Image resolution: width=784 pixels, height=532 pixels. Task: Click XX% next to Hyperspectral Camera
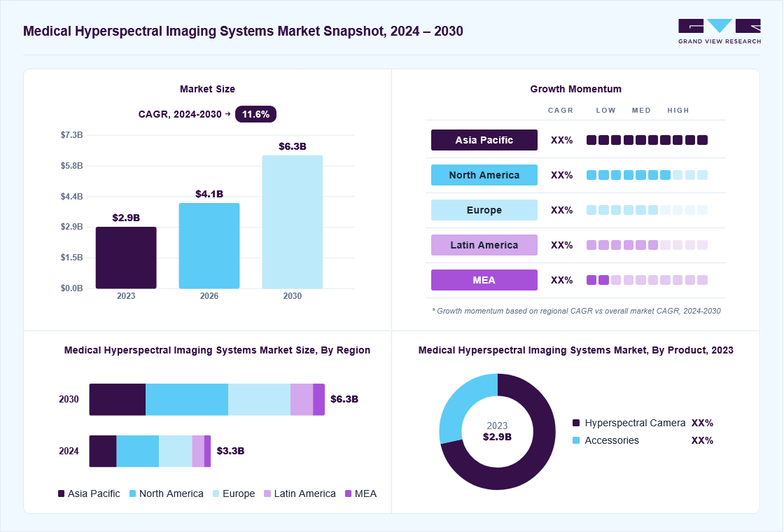point(702,423)
